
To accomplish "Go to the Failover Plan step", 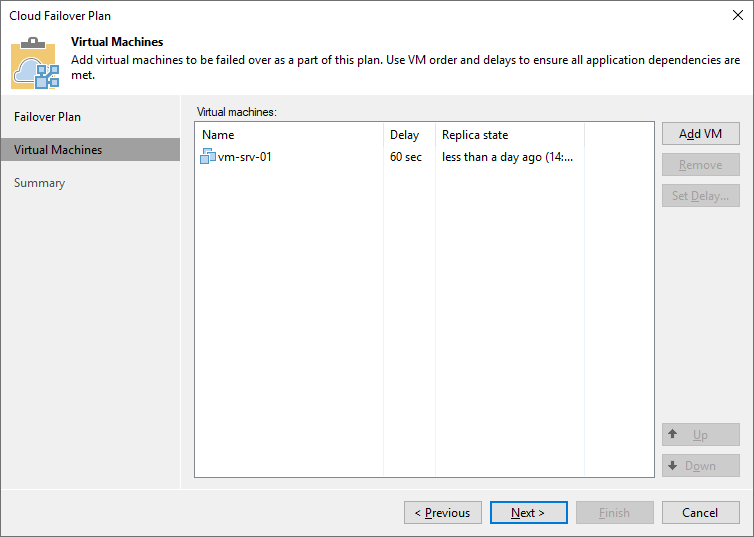I will pyautogui.click(x=48, y=117).
